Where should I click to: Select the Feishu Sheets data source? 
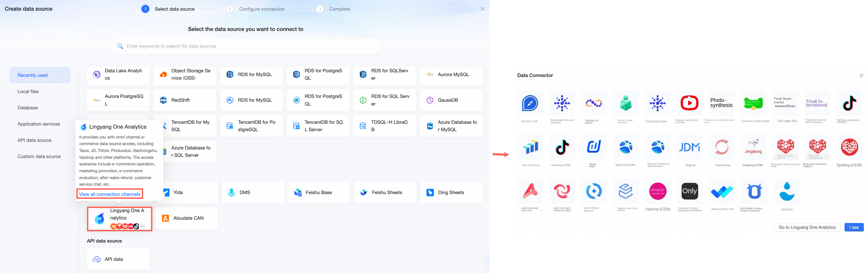pos(385,193)
